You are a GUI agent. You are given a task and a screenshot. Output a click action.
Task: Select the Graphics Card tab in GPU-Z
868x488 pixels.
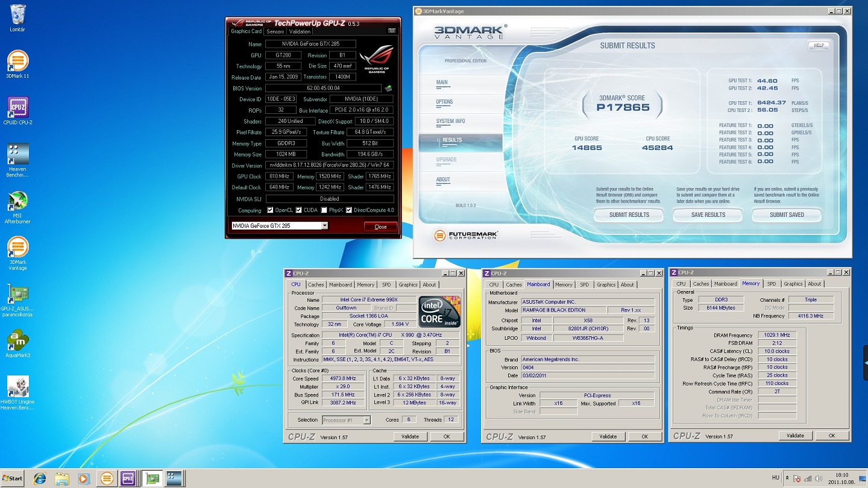246,31
